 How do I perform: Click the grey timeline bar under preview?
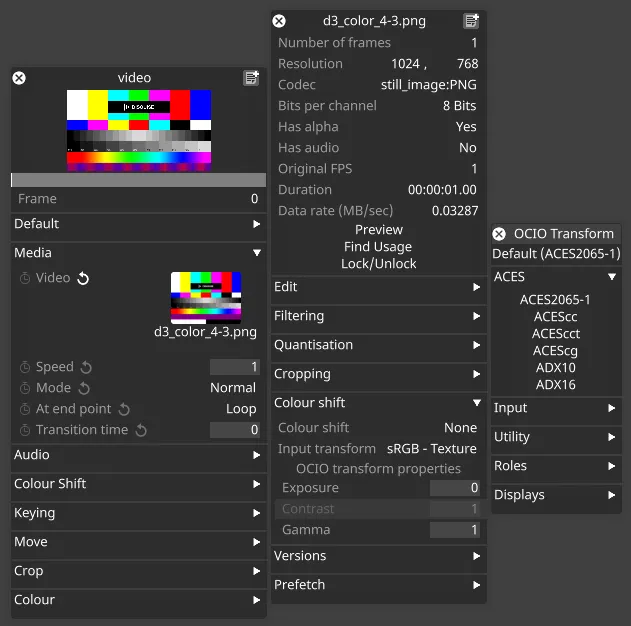(x=138, y=180)
